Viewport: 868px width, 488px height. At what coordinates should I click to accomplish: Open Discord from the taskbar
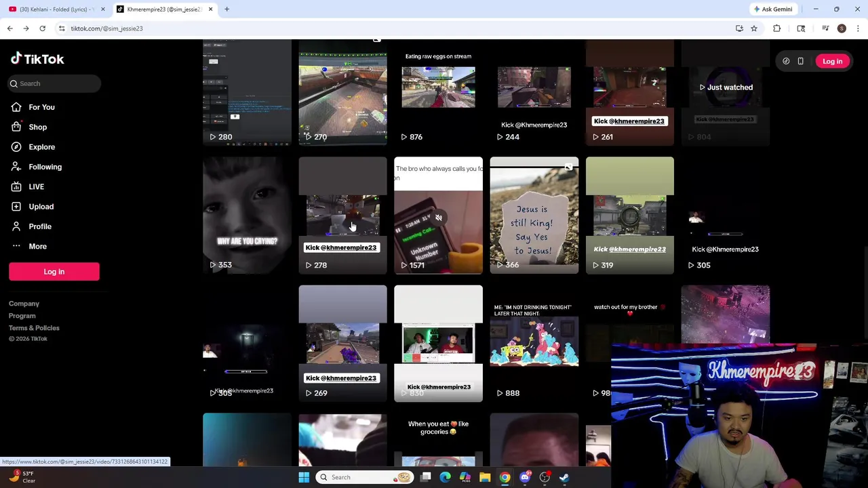click(525, 477)
